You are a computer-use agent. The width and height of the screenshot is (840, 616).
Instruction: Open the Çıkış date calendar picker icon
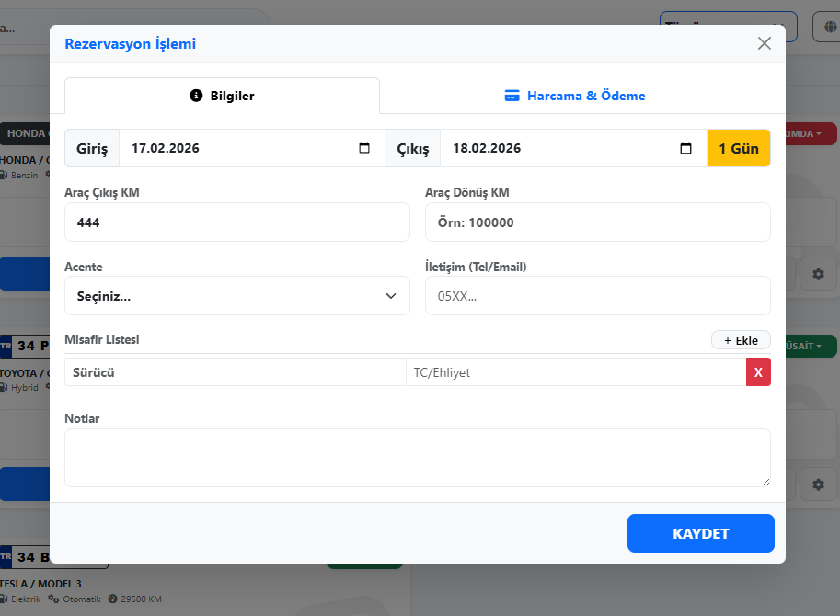click(x=685, y=148)
